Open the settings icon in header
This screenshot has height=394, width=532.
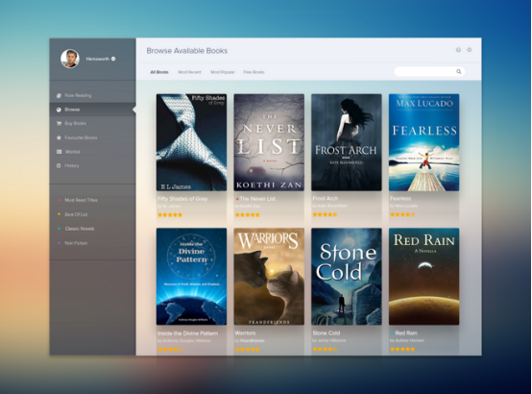click(x=470, y=50)
